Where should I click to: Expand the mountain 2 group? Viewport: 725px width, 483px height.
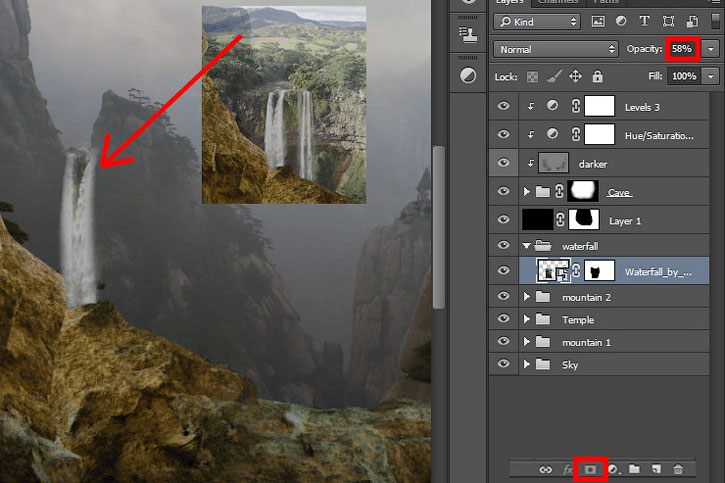click(527, 297)
